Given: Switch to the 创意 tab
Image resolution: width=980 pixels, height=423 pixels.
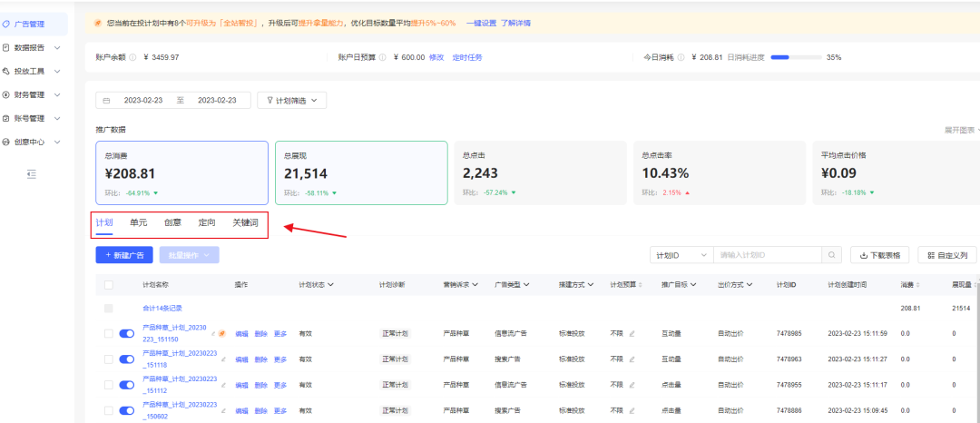Looking at the screenshot, I should click(173, 222).
